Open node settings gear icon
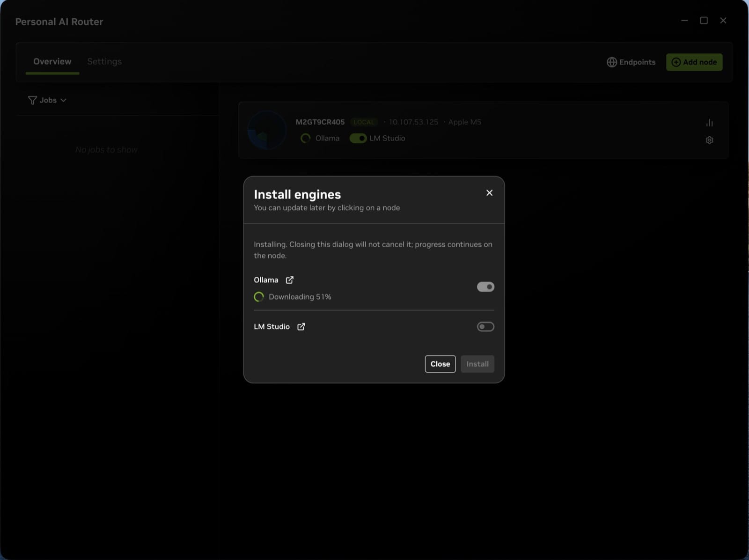This screenshot has height=560, width=749. [x=709, y=140]
